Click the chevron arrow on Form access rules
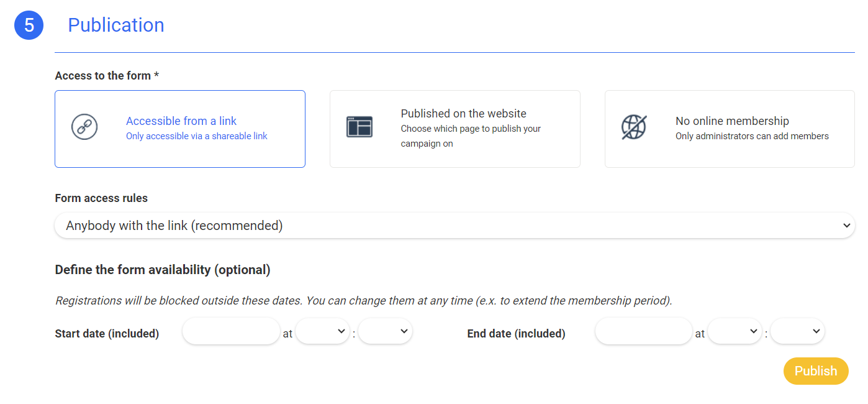 click(846, 226)
